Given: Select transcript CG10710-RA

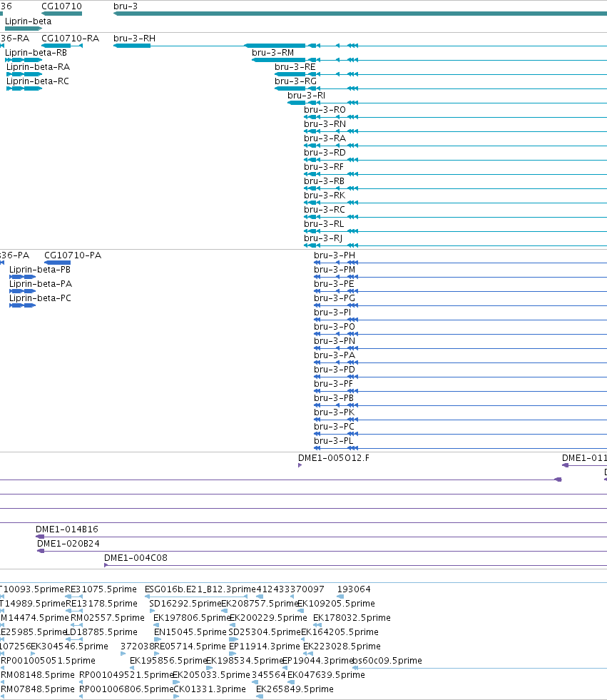Looking at the screenshot, I should point(70,39).
